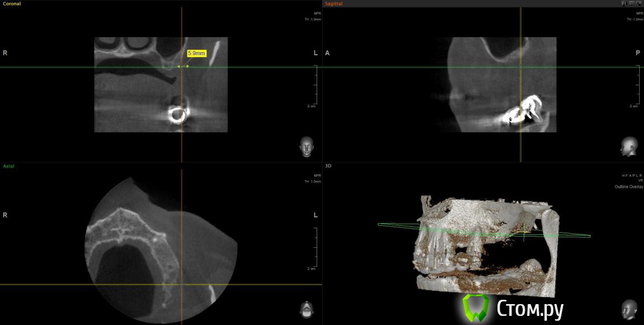Activate the Sagittal view title

coord(334,3)
